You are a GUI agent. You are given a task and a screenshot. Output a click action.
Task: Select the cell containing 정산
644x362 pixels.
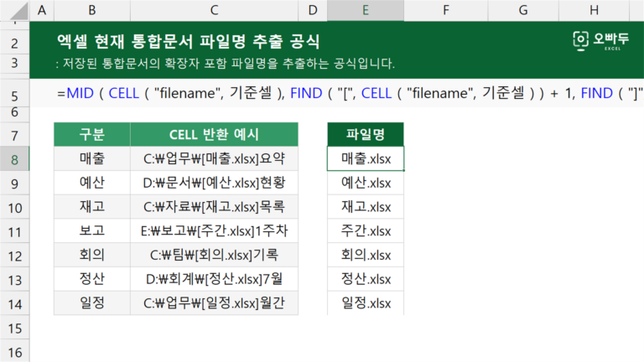coord(92,279)
